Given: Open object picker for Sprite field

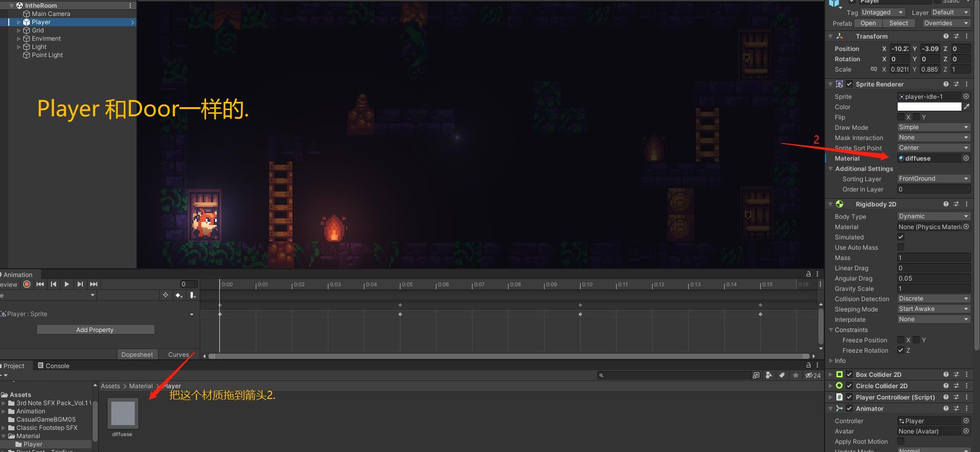Looking at the screenshot, I should point(966,96).
